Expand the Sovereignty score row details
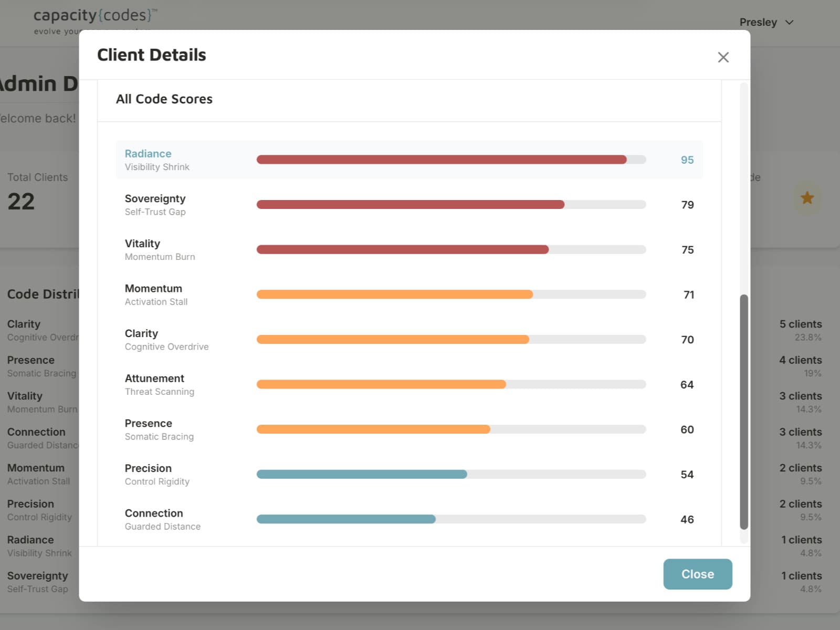Viewport: 840px width, 630px height. click(x=155, y=204)
